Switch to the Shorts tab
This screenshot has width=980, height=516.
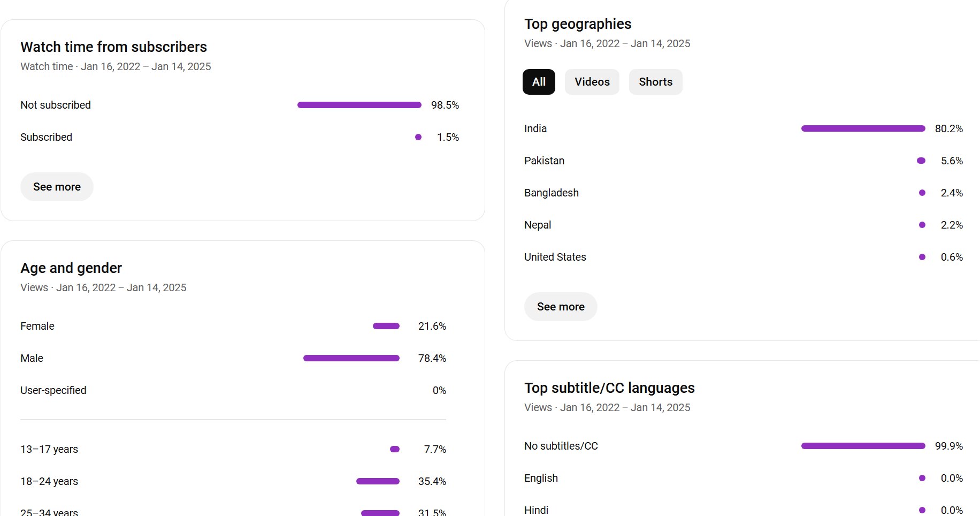pos(656,82)
